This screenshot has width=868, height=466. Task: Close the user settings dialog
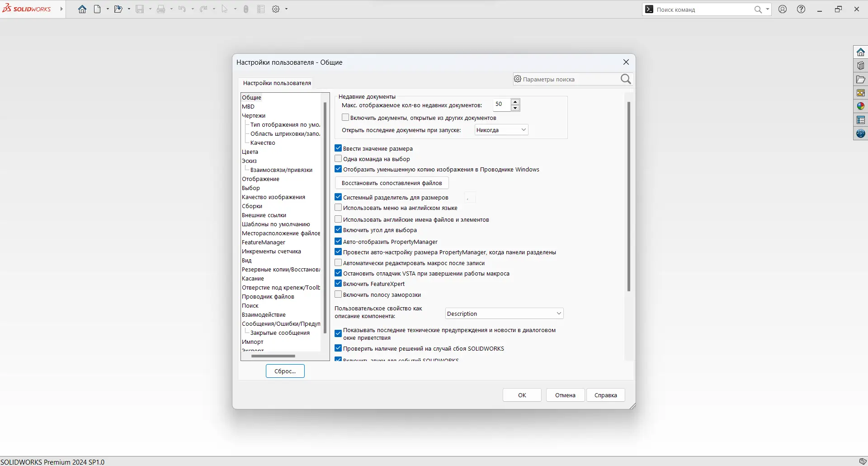click(626, 62)
